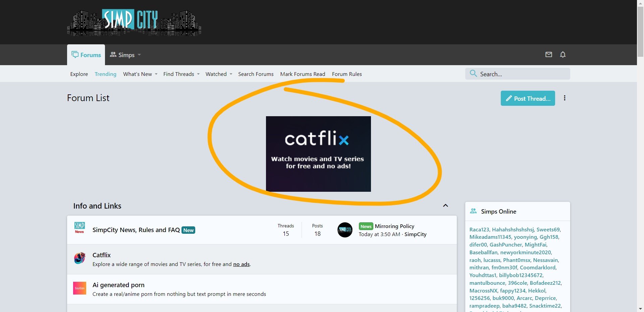Screen dimensions: 644x312
Task: Collapse the Info and Links section
Action: click(445, 206)
